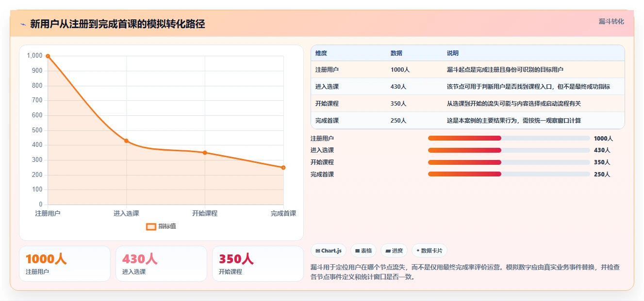Click the 430人 value beside the progress bar

[x=602, y=150]
